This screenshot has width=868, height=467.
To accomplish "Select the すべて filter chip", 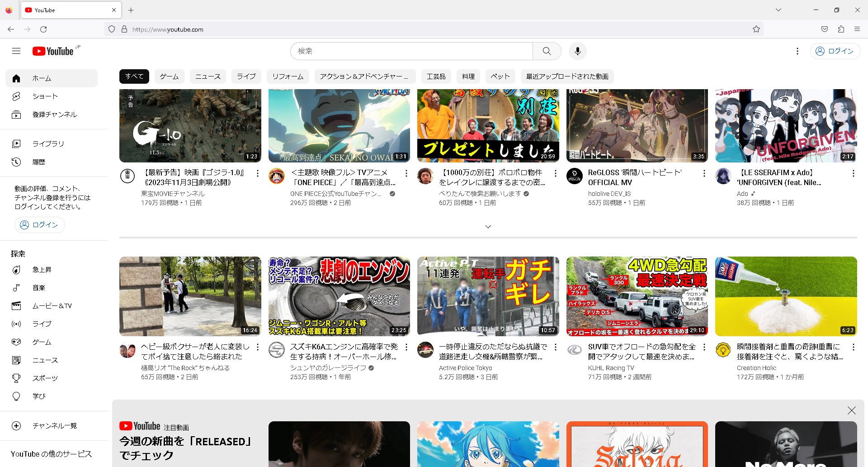I will (134, 76).
